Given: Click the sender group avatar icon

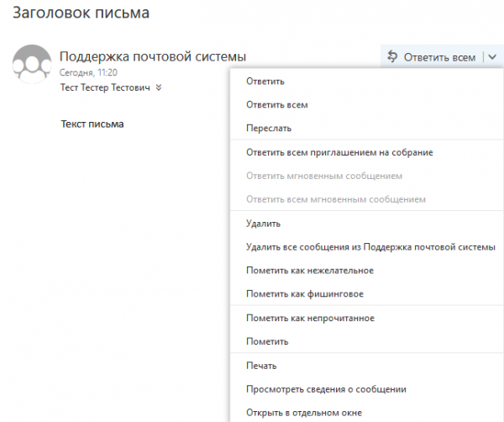Looking at the screenshot, I should coord(32,64).
